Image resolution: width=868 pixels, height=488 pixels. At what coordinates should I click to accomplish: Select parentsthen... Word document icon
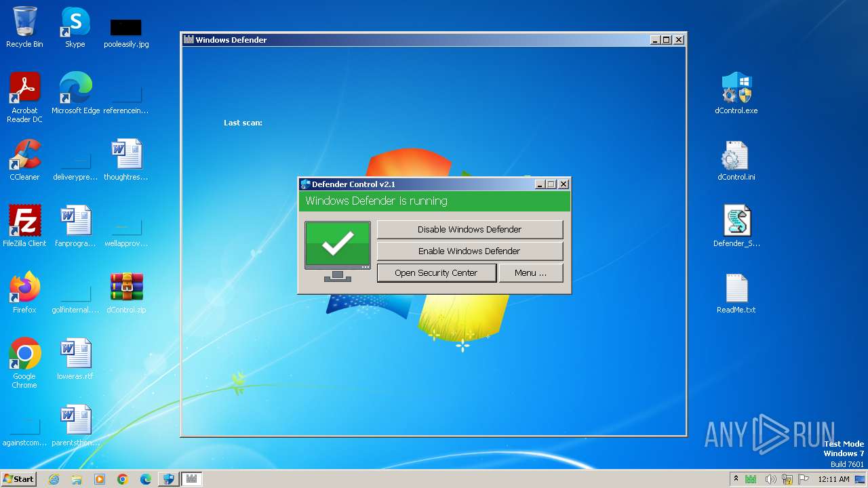[75, 426]
